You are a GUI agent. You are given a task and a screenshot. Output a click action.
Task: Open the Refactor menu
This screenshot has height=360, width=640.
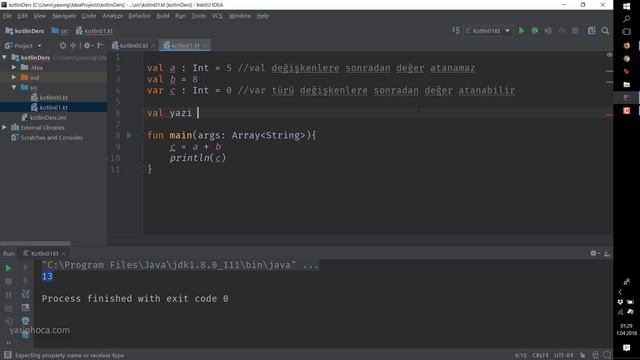139,16
